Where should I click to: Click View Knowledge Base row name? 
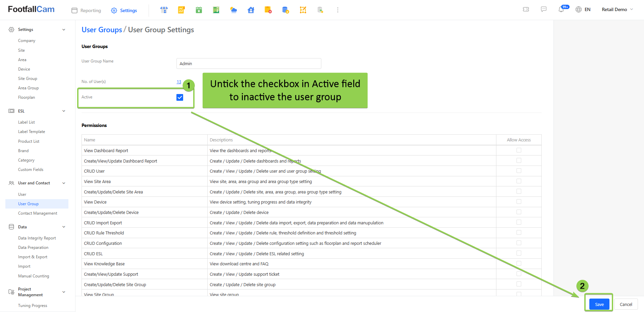[104, 264]
